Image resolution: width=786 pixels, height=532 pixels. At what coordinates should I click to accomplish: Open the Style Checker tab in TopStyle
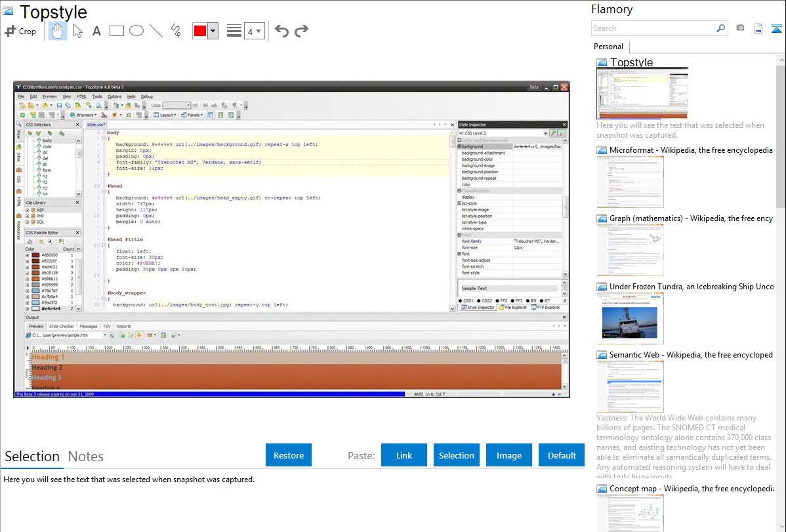(61, 326)
